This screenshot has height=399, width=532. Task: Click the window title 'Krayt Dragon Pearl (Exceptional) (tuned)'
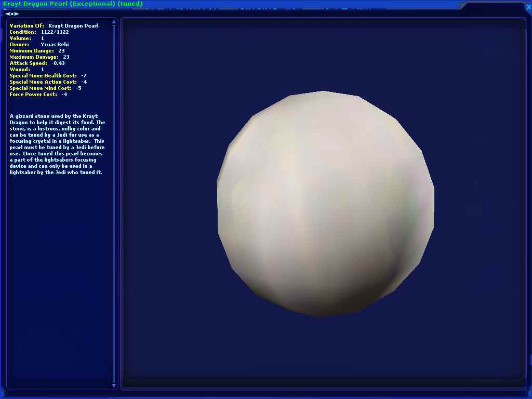(73, 4)
